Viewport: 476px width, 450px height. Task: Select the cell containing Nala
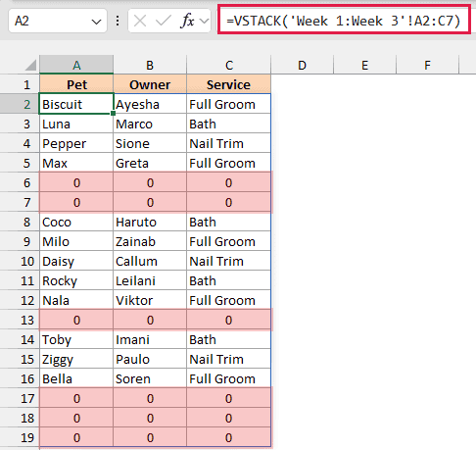76,300
